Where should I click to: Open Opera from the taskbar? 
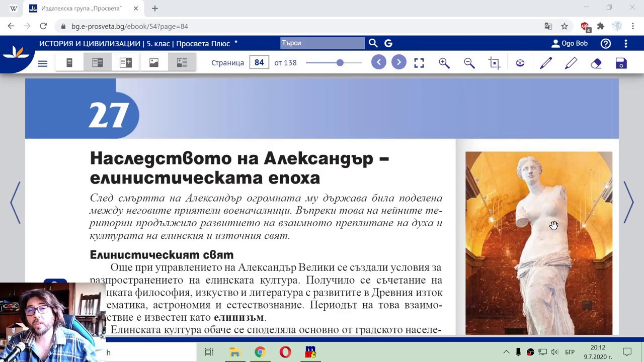pyautogui.click(x=285, y=352)
